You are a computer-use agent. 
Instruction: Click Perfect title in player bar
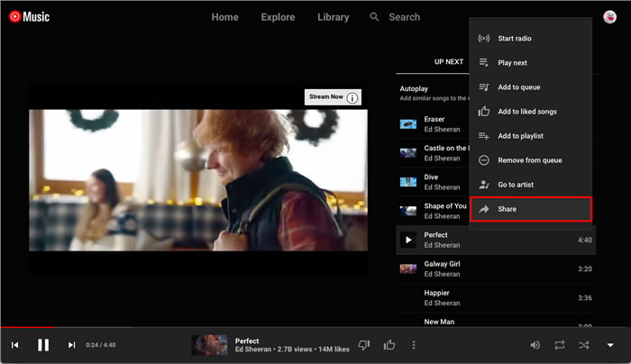point(247,341)
